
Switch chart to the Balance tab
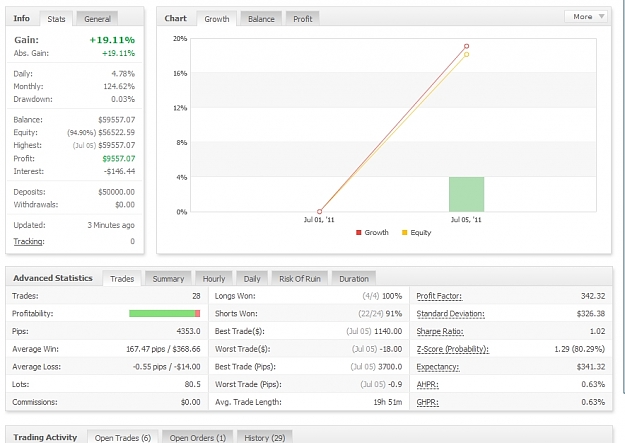click(261, 19)
